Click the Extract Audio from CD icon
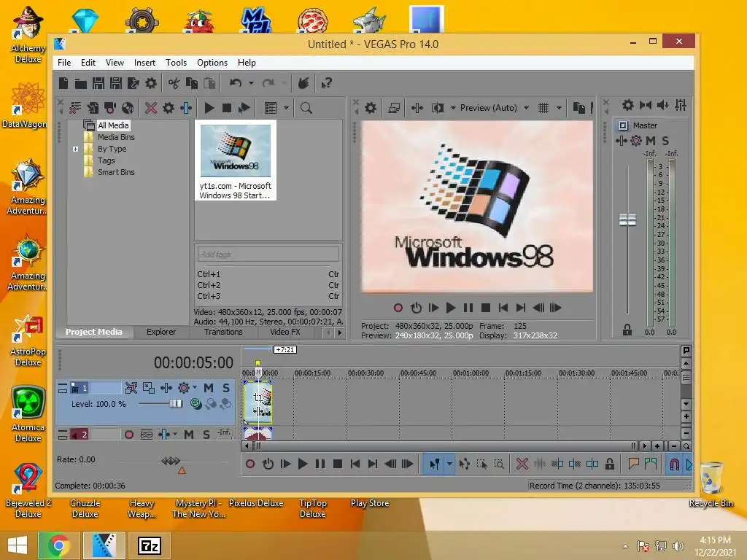The height and width of the screenshot is (560, 747). point(128,108)
